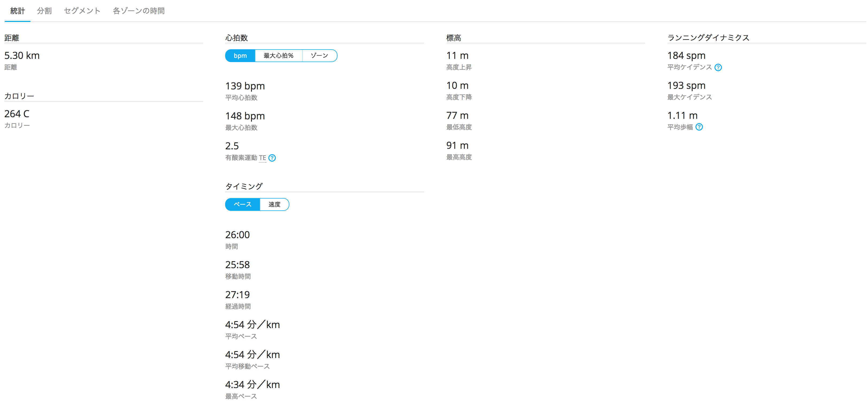Click the TE abbreviation label
The height and width of the screenshot is (410, 868).
tap(263, 158)
